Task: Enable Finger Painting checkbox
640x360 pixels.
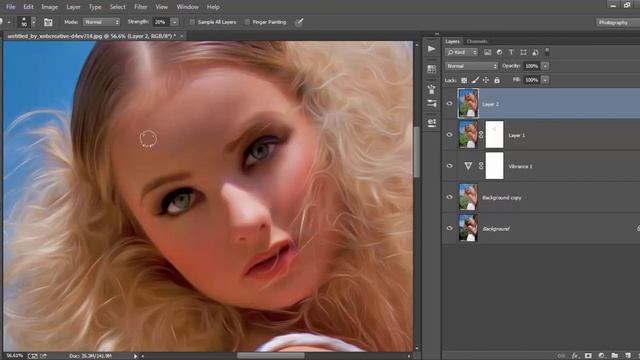Action: [247, 22]
